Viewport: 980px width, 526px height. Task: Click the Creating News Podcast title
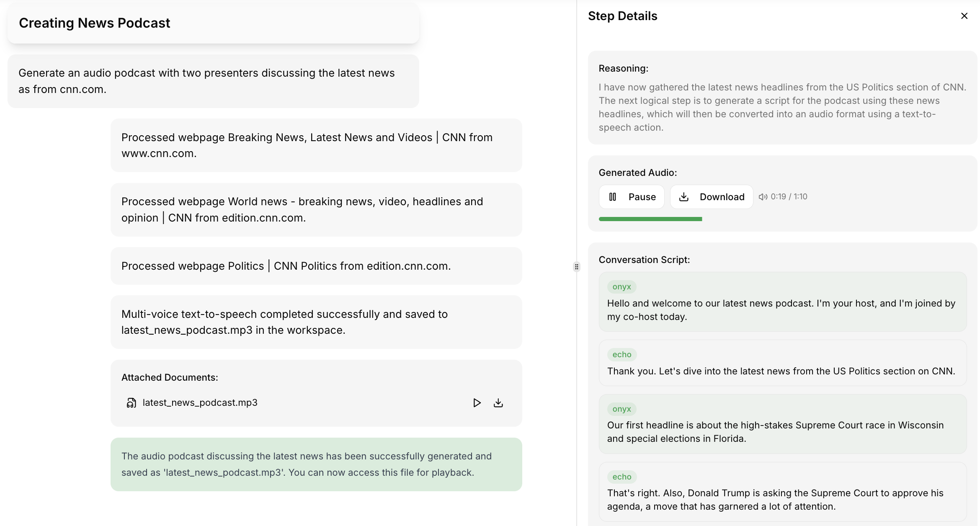95,23
